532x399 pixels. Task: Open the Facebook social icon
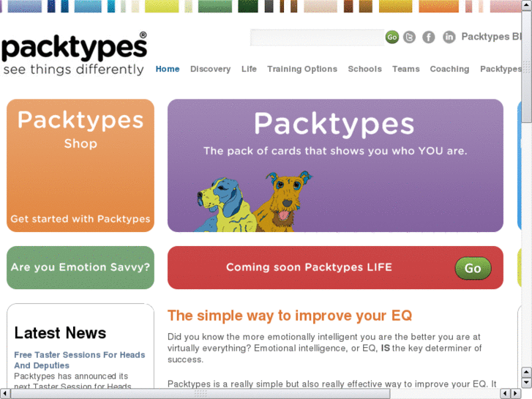[429, 37]
